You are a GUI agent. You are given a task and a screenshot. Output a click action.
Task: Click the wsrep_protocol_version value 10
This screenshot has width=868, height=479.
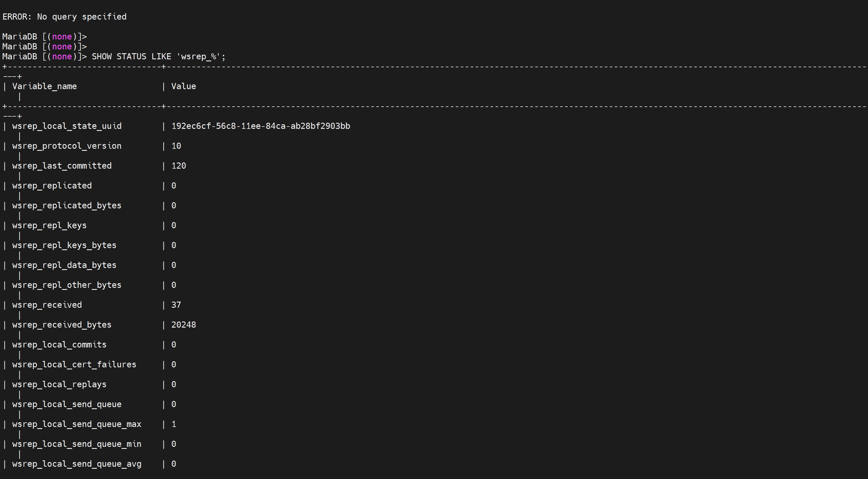176,146
